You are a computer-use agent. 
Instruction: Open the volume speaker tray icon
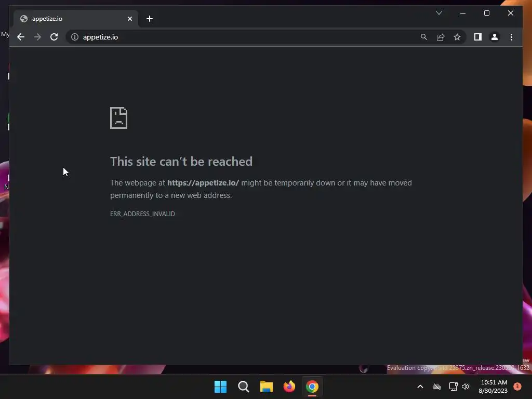coord(465,387)
